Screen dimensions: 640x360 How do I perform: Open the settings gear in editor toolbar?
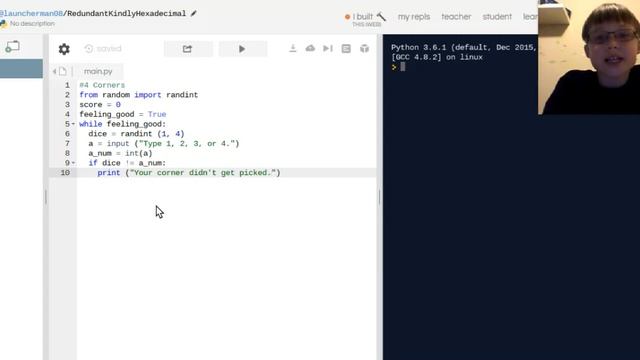(64, 49)
